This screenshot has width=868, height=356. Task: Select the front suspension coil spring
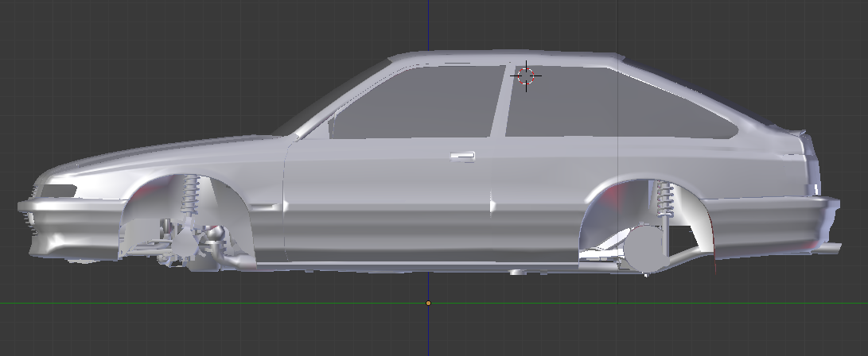tap(191, 196)
